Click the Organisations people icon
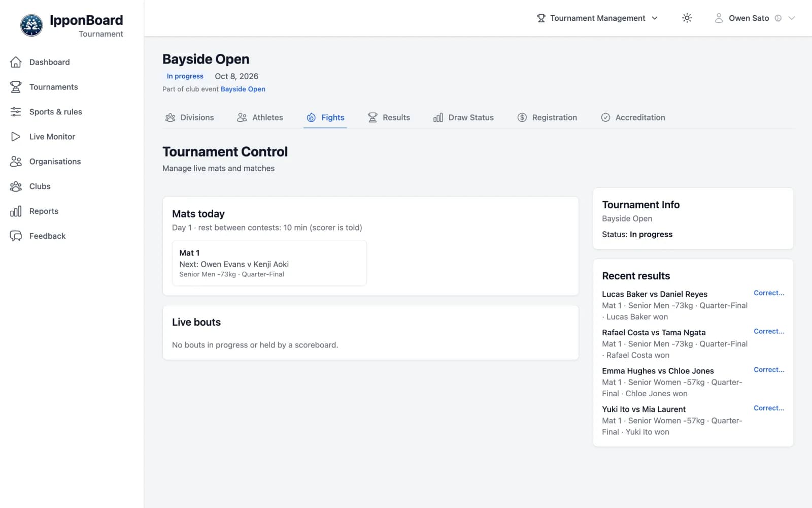 pos(16,162)
